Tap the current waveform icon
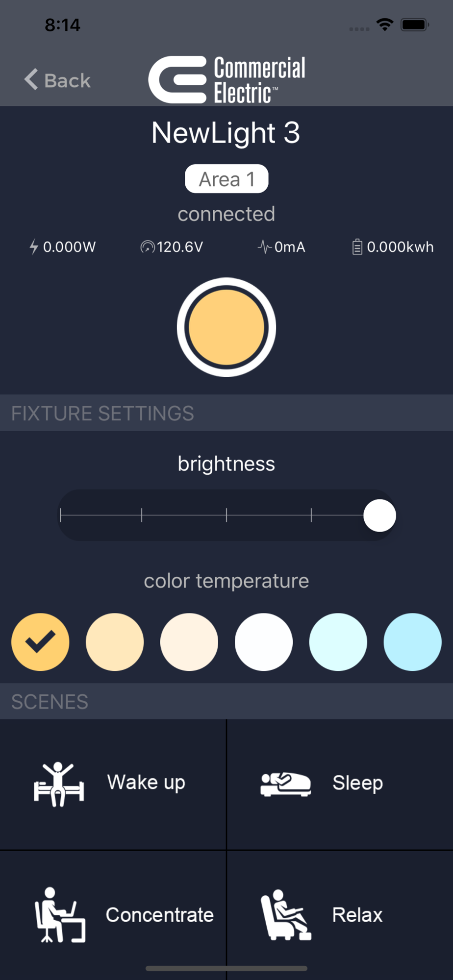This screenshot has height=980, width=453. tap(265, 246)
